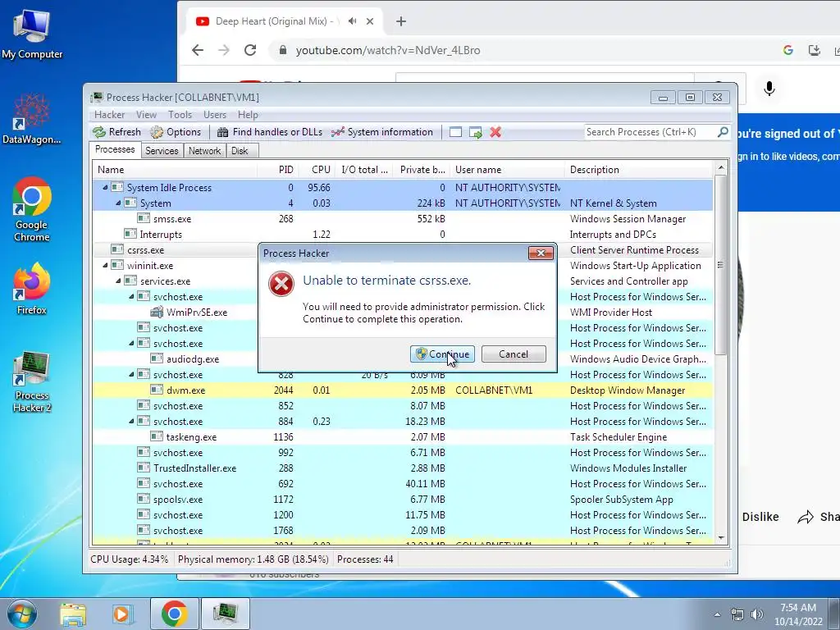Click the process list scroll down arrow
This screenshot has height=630, width=840.
[720, 538]
